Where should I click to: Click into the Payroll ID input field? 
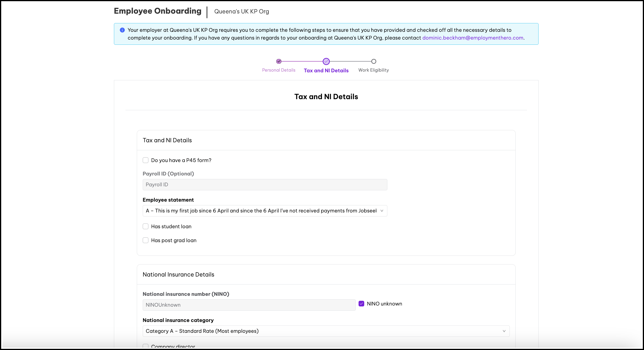tap(265, 185)
